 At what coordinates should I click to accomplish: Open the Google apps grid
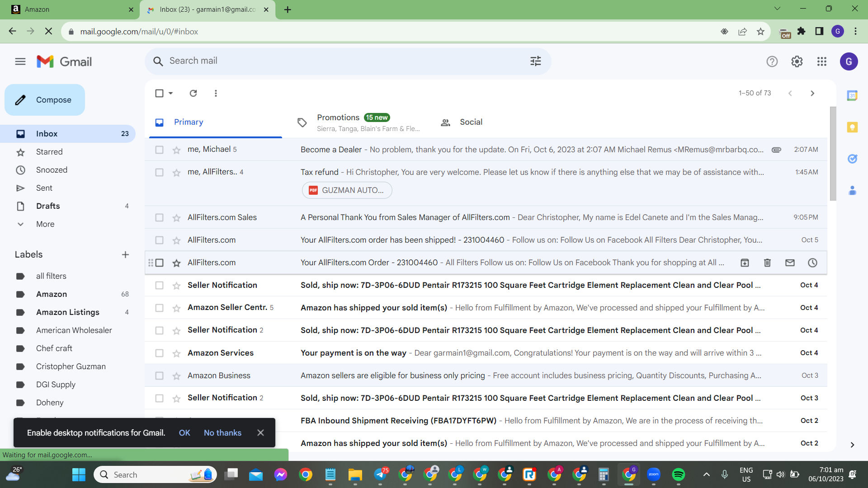(x=822, y=61)
